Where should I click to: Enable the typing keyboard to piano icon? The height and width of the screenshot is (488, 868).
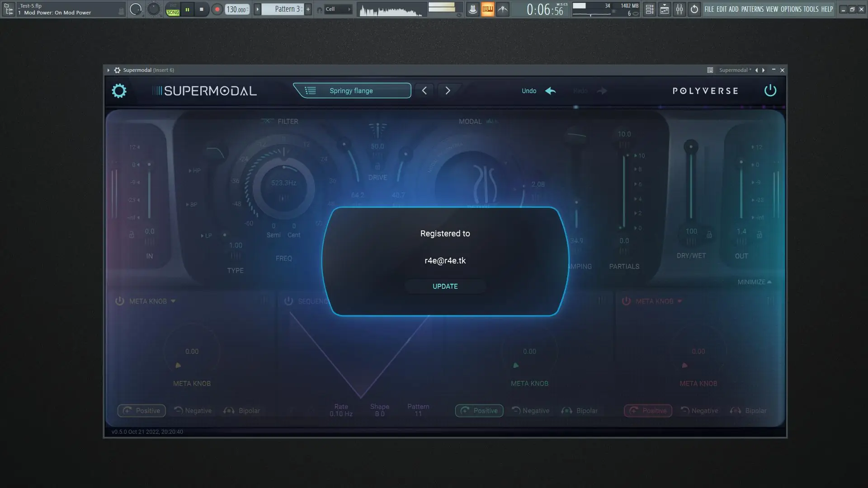coord(487,9)
